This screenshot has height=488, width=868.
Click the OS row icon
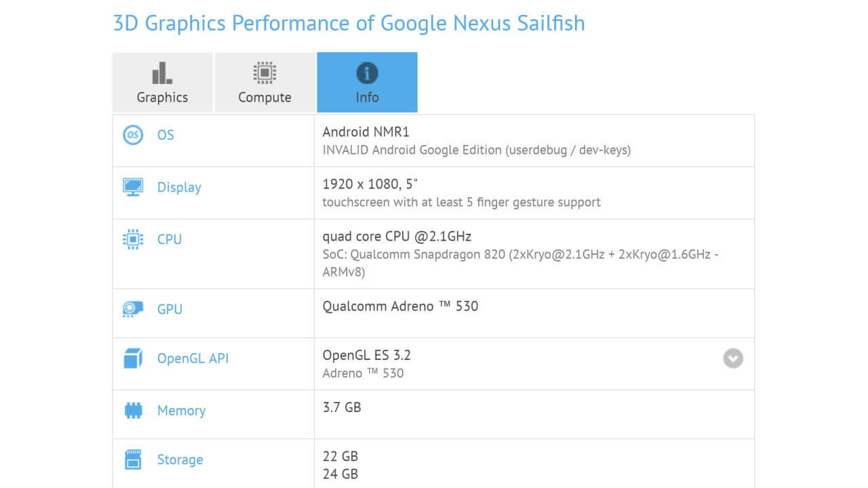[133, 135]
